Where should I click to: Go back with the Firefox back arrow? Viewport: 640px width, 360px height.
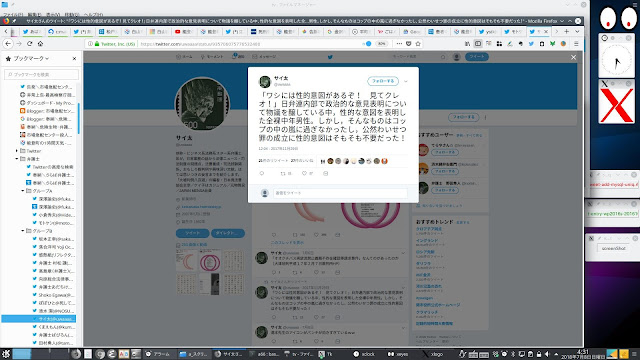8,44
